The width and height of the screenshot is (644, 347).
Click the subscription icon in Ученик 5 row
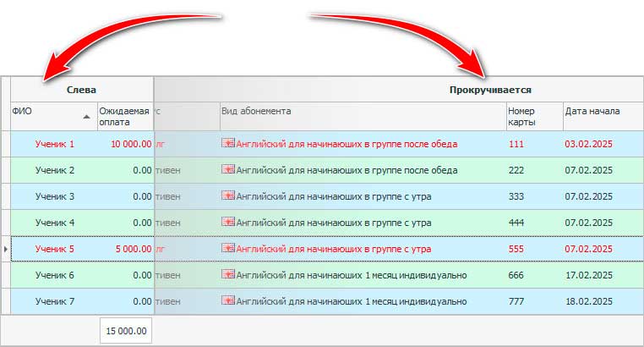click(x=227, y=249)
